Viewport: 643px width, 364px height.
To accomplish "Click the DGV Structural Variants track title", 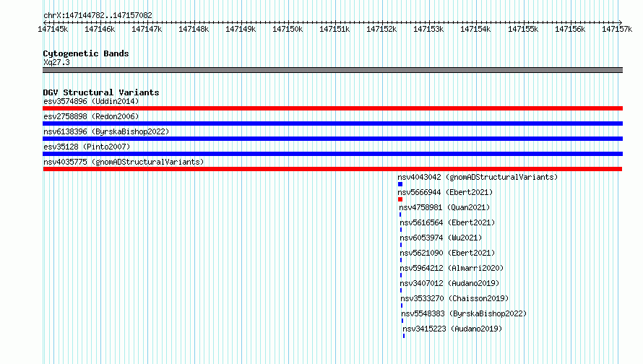I will 101,92.
